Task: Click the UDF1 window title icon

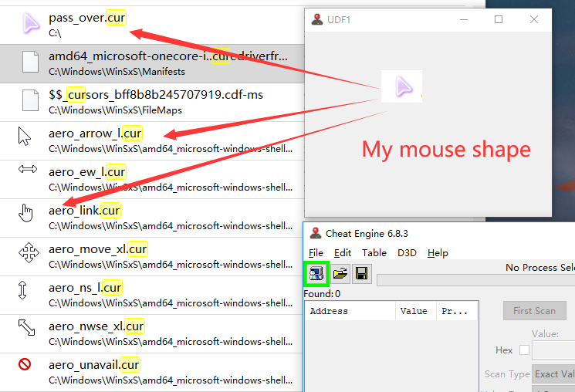Action: (317, 19)
